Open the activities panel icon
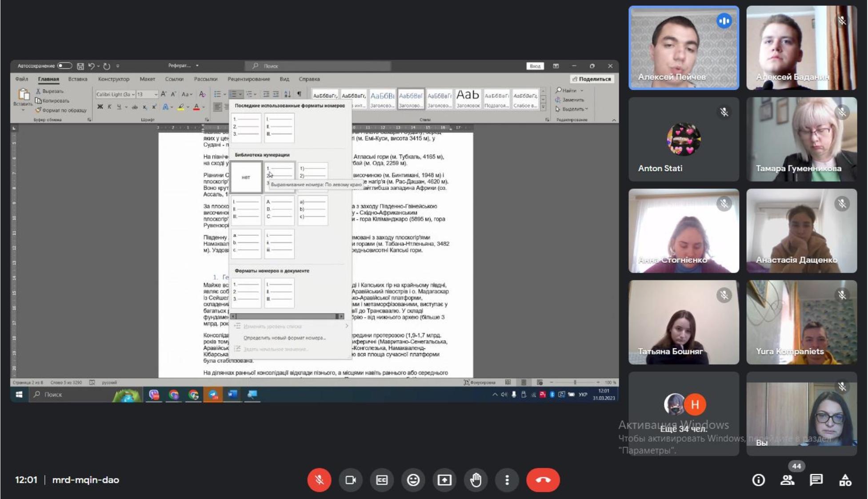 tap(845, 480)
